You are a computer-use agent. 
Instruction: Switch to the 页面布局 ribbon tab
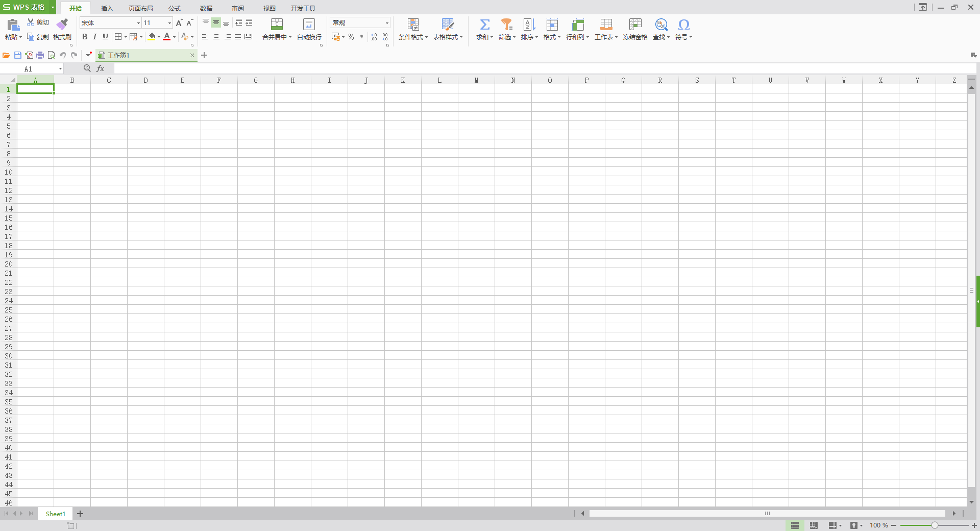point(141,8)
